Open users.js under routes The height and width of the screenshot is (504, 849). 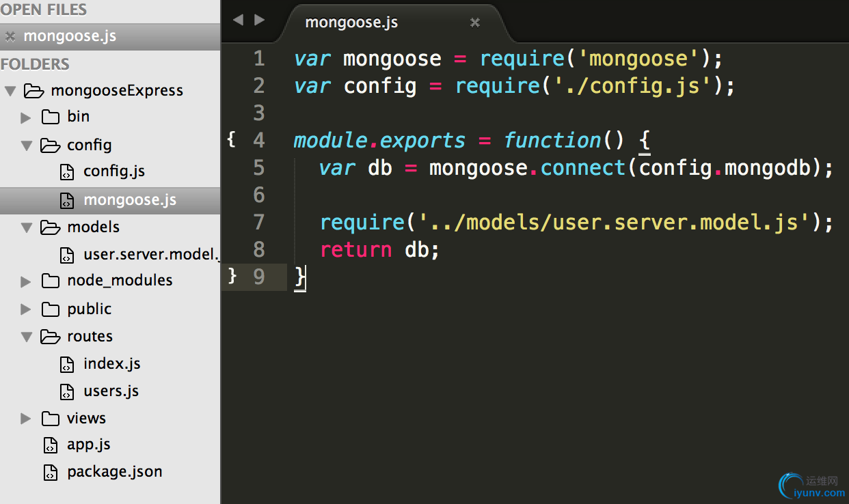[111, 391]
